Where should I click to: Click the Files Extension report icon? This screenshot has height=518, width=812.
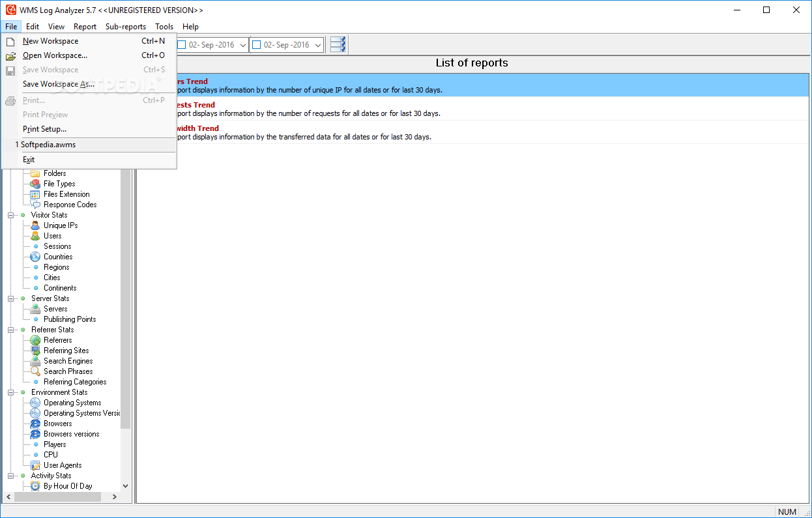[x=35, y=194]
